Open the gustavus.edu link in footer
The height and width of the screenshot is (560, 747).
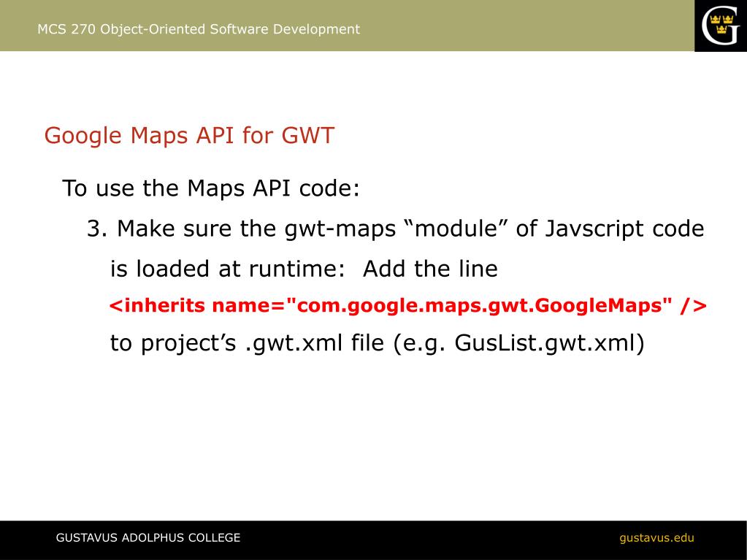[x=656, y=538]
